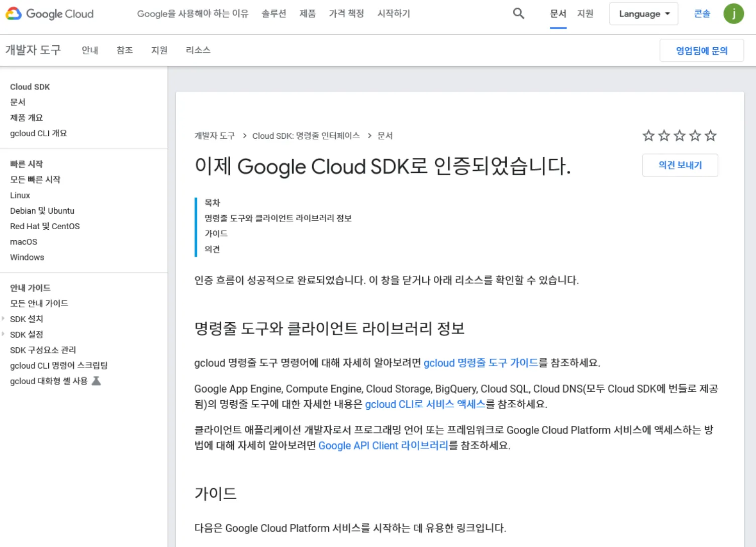Click the 문서 breadcrumb
The image size is (756, 547).
(x=385, y=136)
